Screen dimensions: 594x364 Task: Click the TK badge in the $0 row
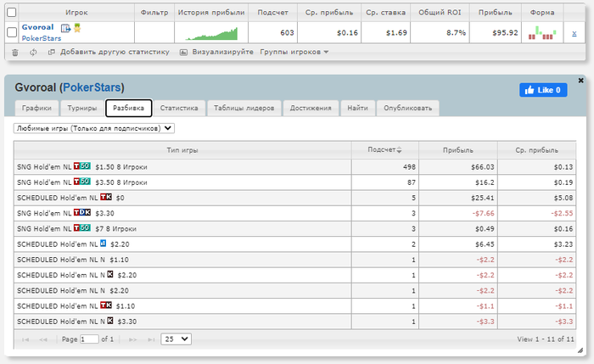(106, 197)
